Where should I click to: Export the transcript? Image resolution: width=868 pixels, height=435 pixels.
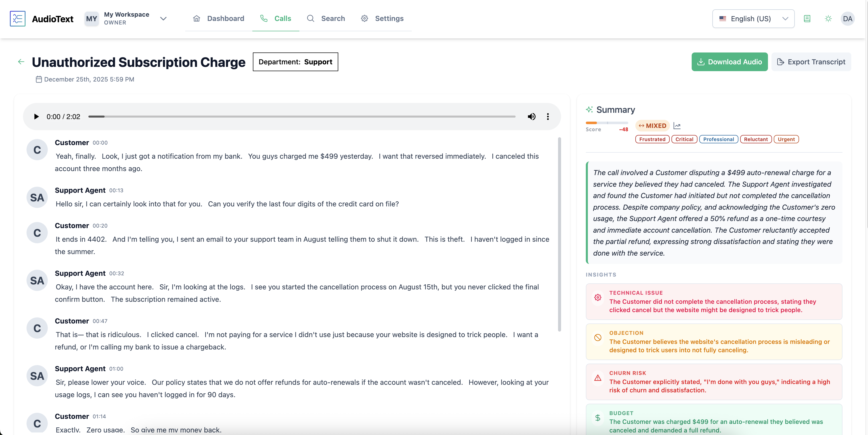point(812,62)
